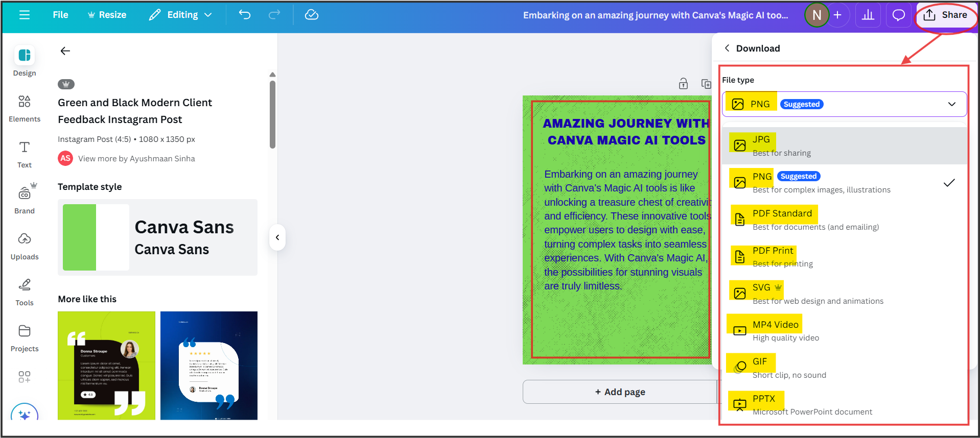980x438 pixels.
Task: Choose PPTX file type option
Action: (x=844, y=405)
